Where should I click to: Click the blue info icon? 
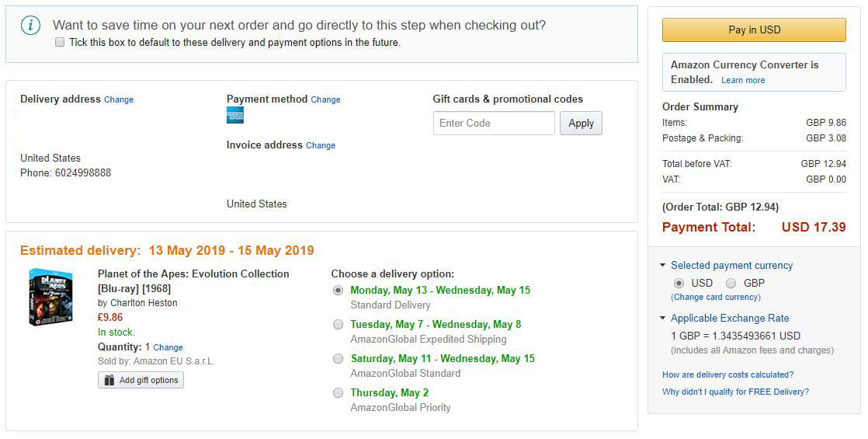[31, 26]
